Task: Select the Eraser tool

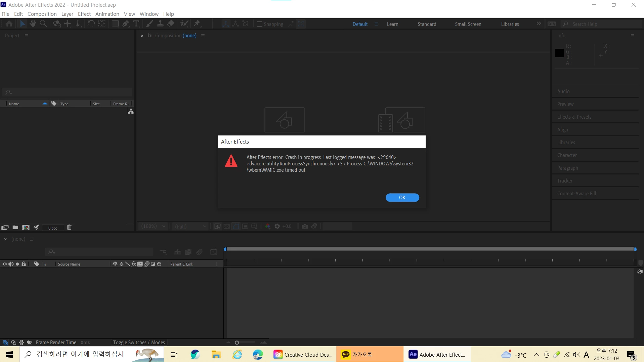Action: click(171, 24)
